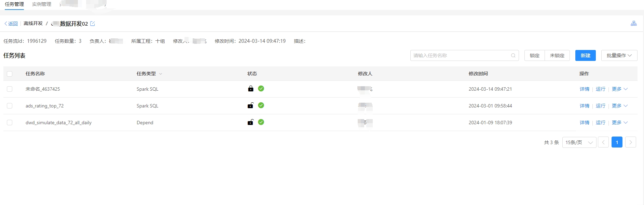Open 详情 link for 未命名_4637425
Screen dimensions: 644x205
click(x=584, y=89)
